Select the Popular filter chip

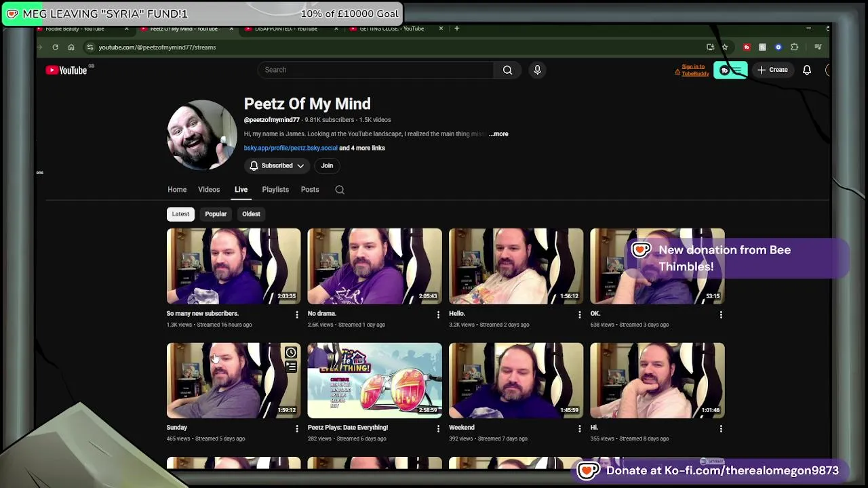click(x=216, y=214)
